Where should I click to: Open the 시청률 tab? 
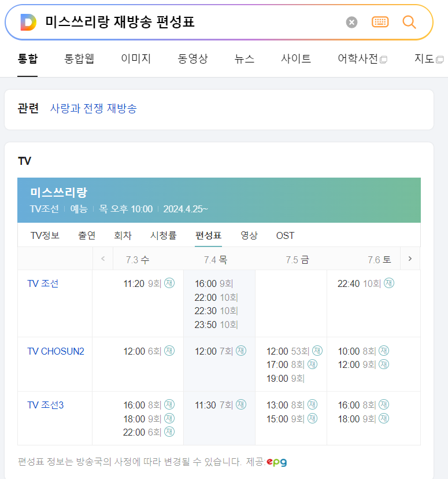[163, 235]
